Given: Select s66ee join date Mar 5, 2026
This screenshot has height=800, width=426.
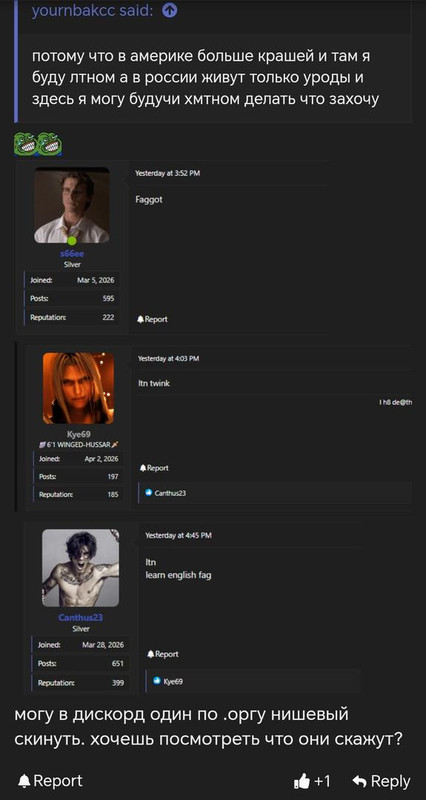Looking at the screenshot, I should [x=95, y=280].
